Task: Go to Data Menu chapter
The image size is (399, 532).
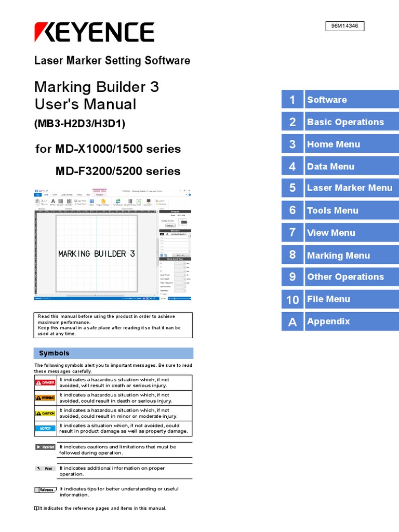Action: 340,166
